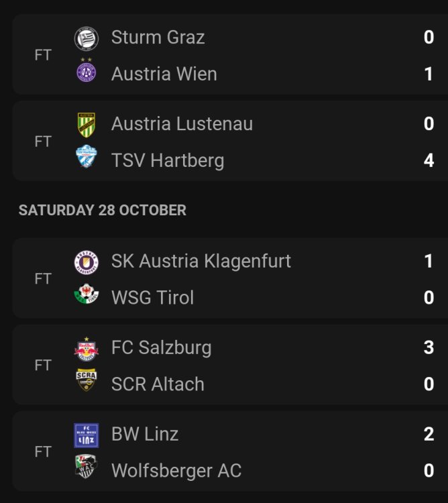Open WSG Tirol team name link
Viewport: 448px width, 503px height.
pos(152,297)
